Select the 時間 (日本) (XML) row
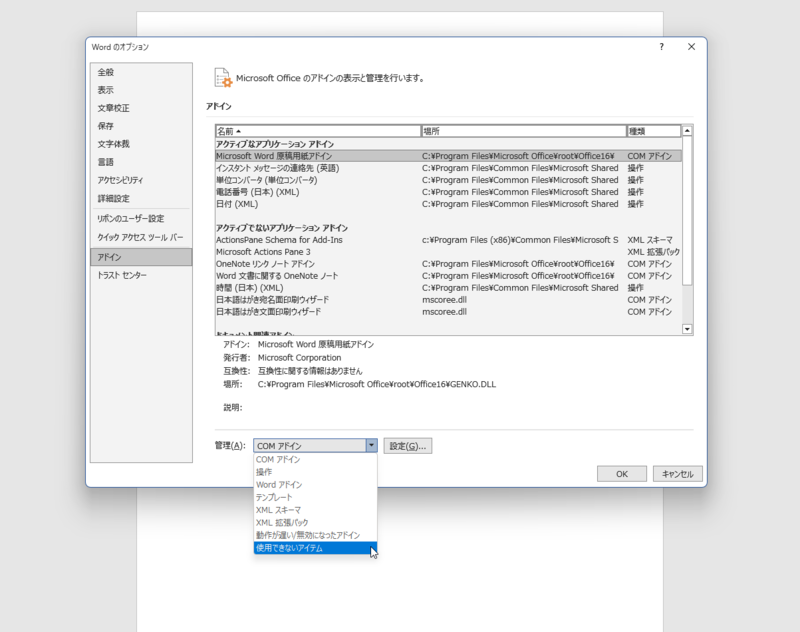Viewport: 800px width, 632px height. (448, 288)
